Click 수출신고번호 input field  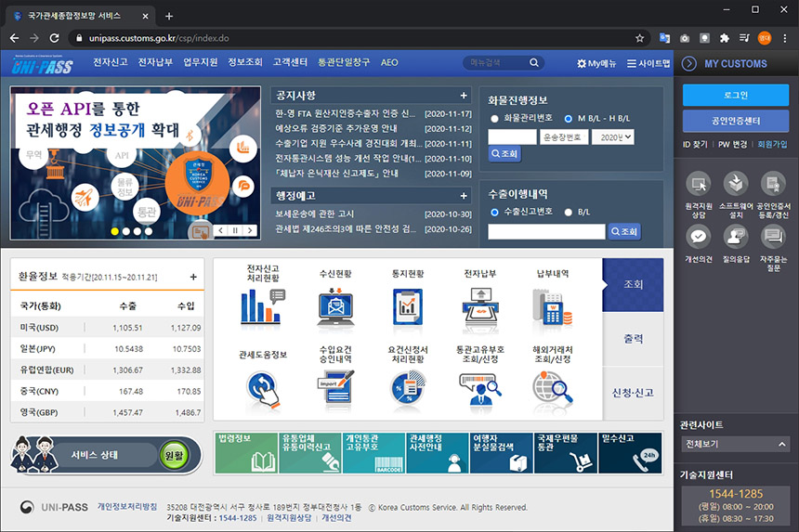(546, 231)
